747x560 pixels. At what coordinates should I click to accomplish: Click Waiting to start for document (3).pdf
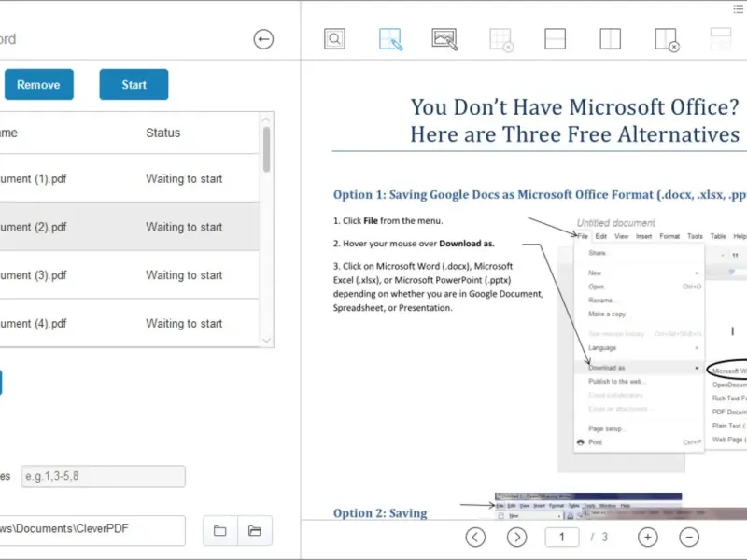(x=184, y=275)
